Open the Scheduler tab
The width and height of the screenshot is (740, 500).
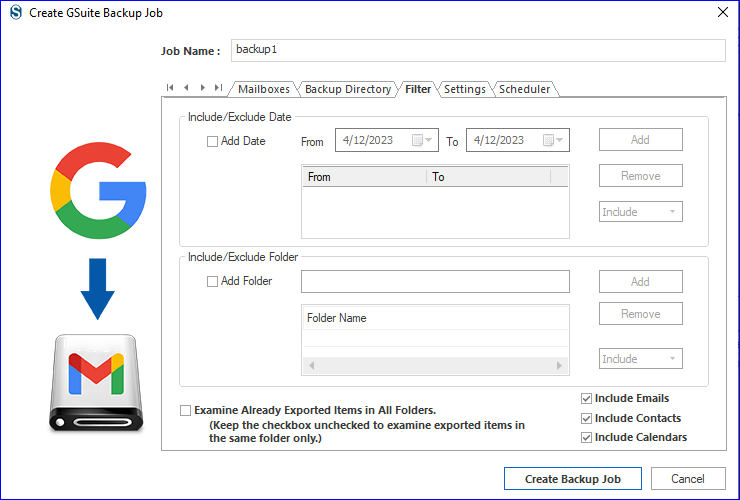click(x=524, y=89)
